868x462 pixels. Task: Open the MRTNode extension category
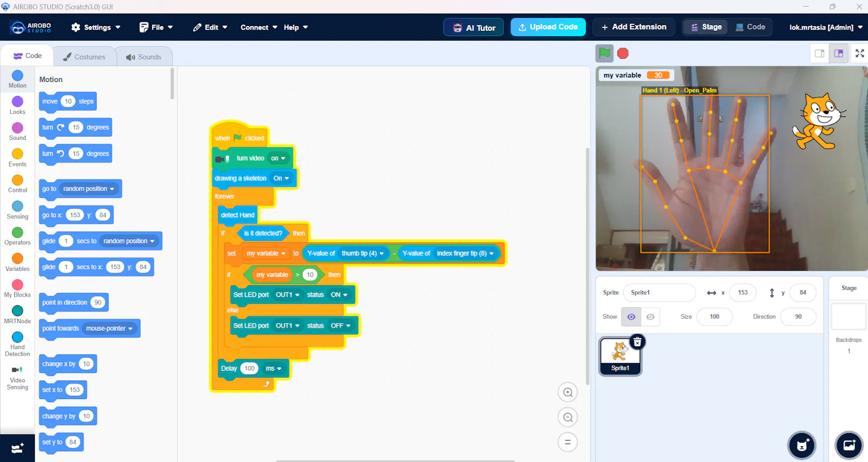coord(17,315)
